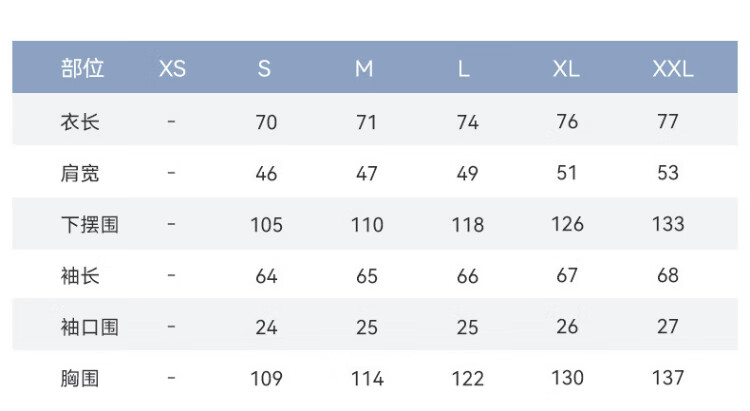750x411 pixels.
Task: Click the 部位 column header
Action: point(82,69)
